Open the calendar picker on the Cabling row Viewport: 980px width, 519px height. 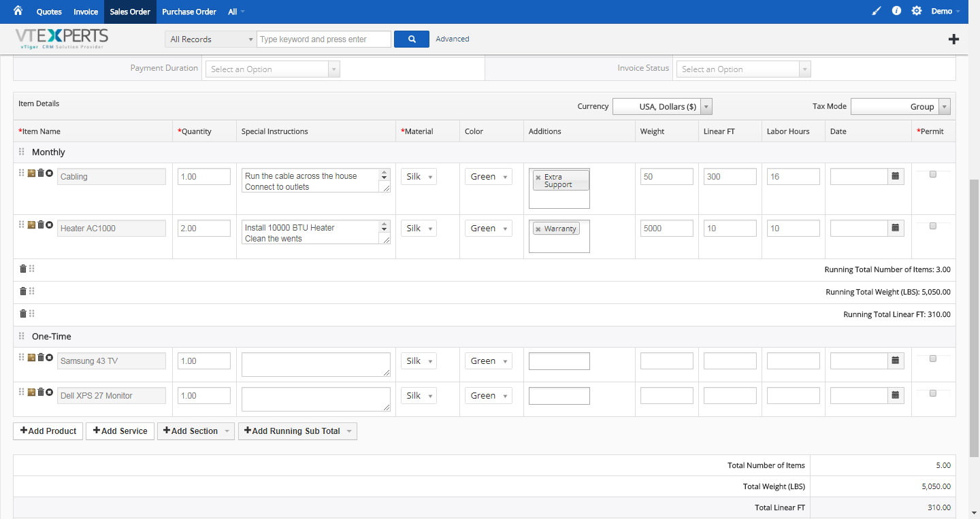896,175
